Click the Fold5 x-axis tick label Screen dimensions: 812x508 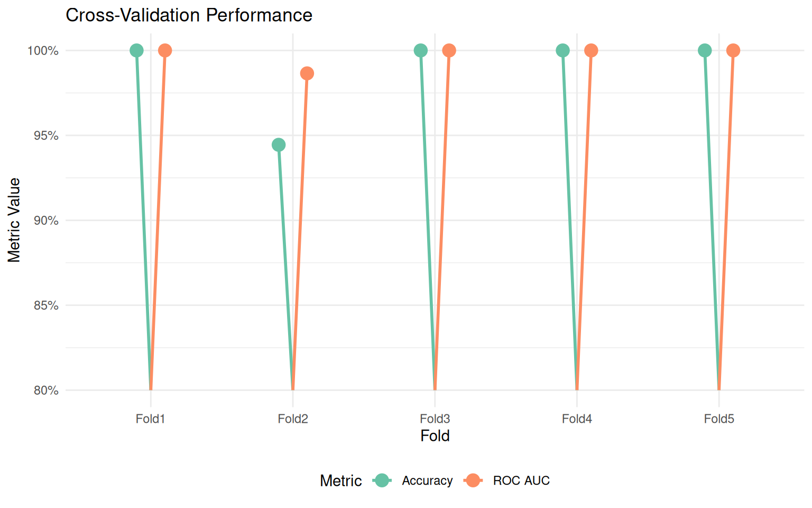point(719,419)
